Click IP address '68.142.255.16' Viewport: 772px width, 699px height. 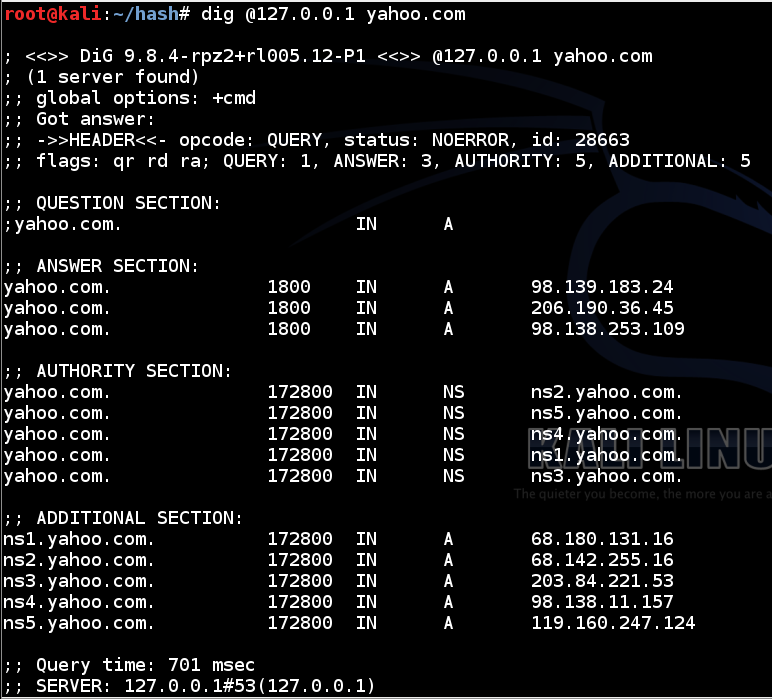602,560
